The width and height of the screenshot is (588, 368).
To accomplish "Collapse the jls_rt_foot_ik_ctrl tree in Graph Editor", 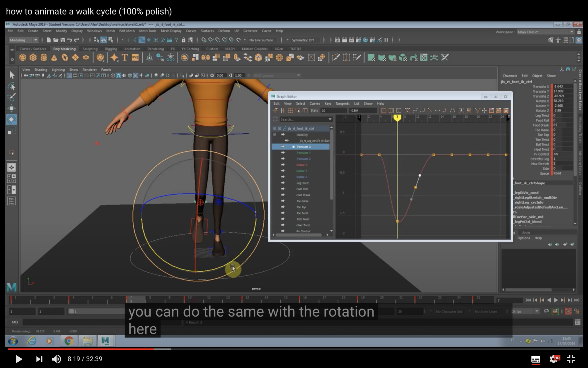I will [275, 129].
